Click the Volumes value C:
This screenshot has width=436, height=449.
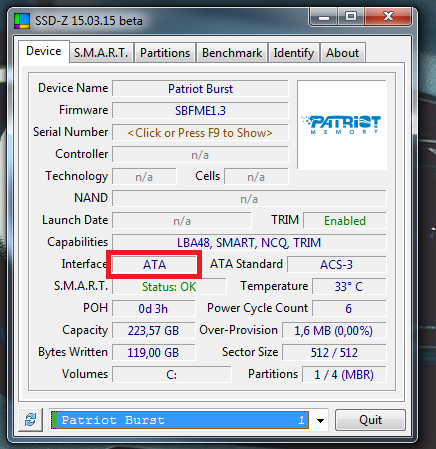pos(172,375)
